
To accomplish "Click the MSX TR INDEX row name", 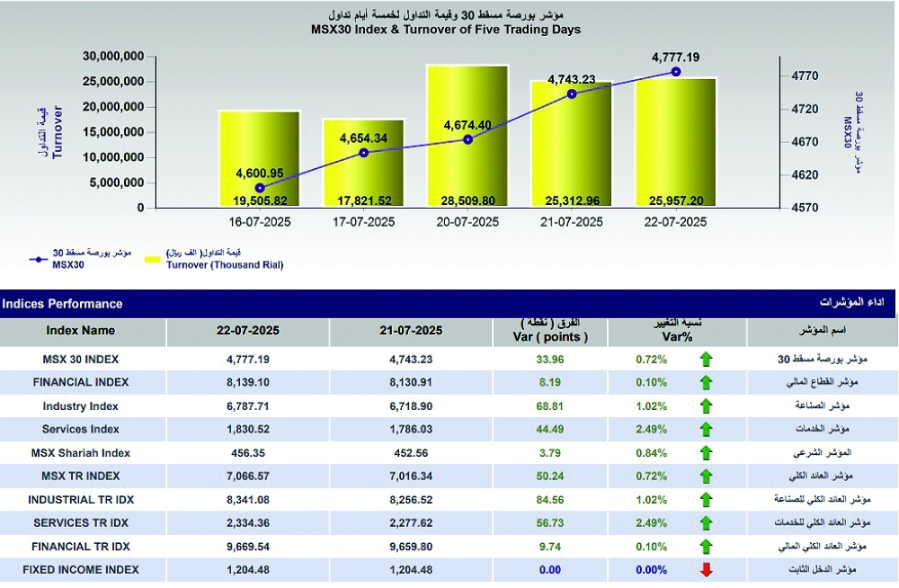I will [81, 477].
